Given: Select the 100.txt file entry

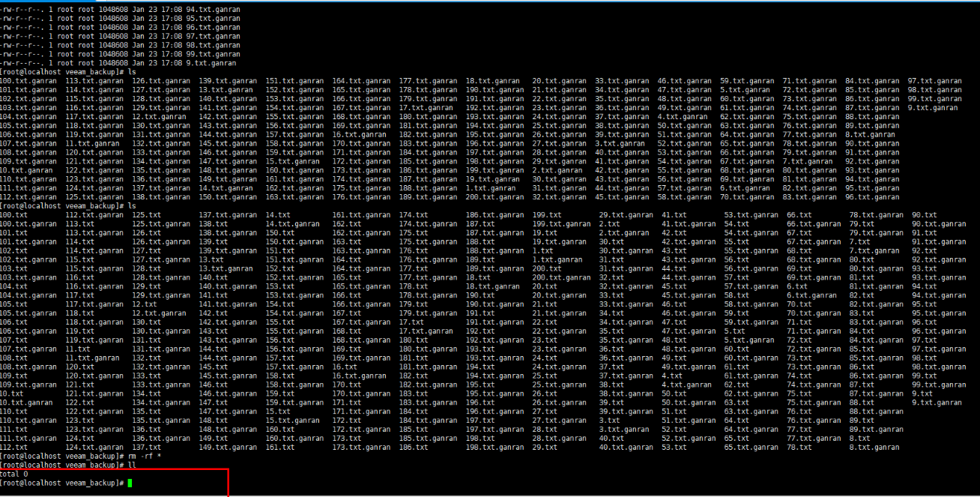Looking at the screenshot, I should click(13, 215).
